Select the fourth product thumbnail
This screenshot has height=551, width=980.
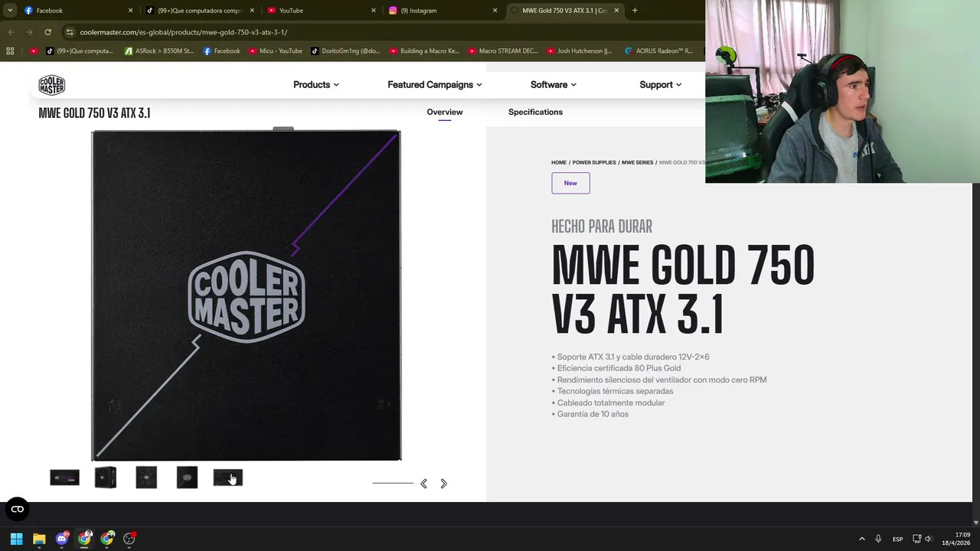[187, 478]
